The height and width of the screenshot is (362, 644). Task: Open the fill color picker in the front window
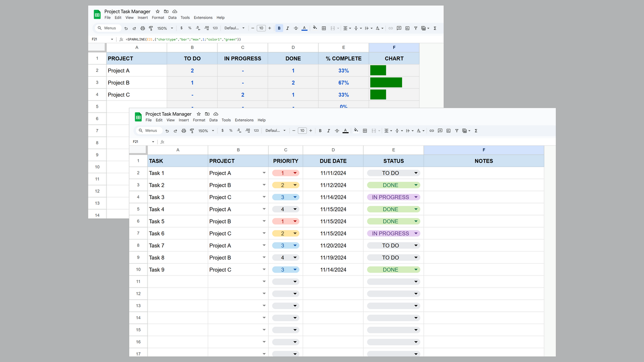[356, 131]
